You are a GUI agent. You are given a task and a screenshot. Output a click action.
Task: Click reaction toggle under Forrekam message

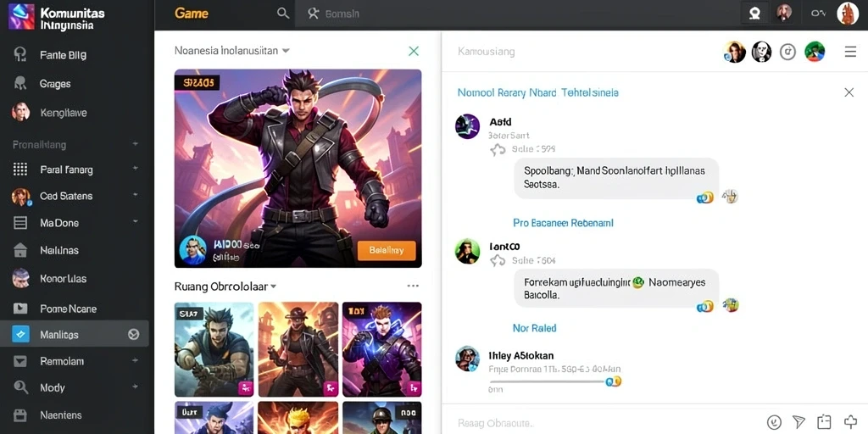tap(705, 306)
